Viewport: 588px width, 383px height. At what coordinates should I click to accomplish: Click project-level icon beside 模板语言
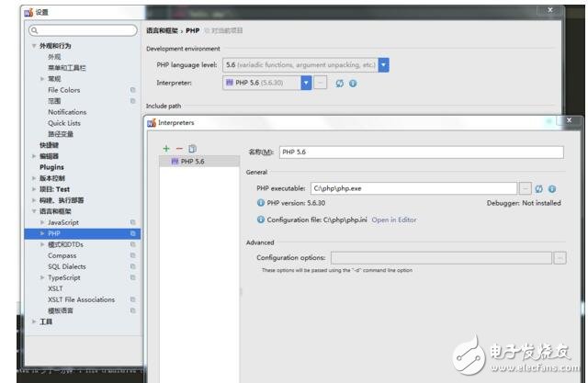[x=132, y=310]
